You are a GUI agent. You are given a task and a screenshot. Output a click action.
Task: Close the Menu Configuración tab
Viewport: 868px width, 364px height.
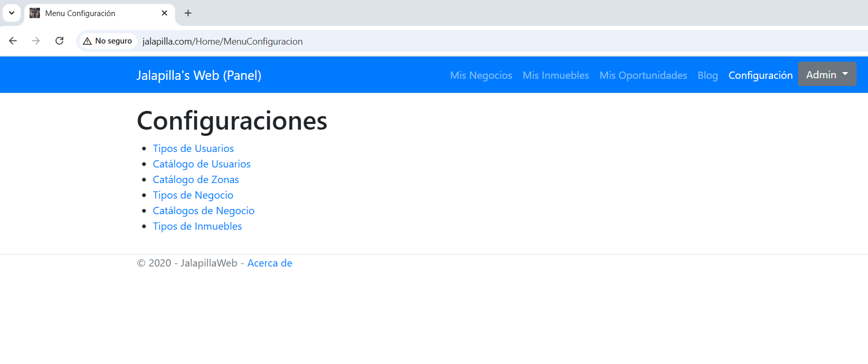point(164,13)
